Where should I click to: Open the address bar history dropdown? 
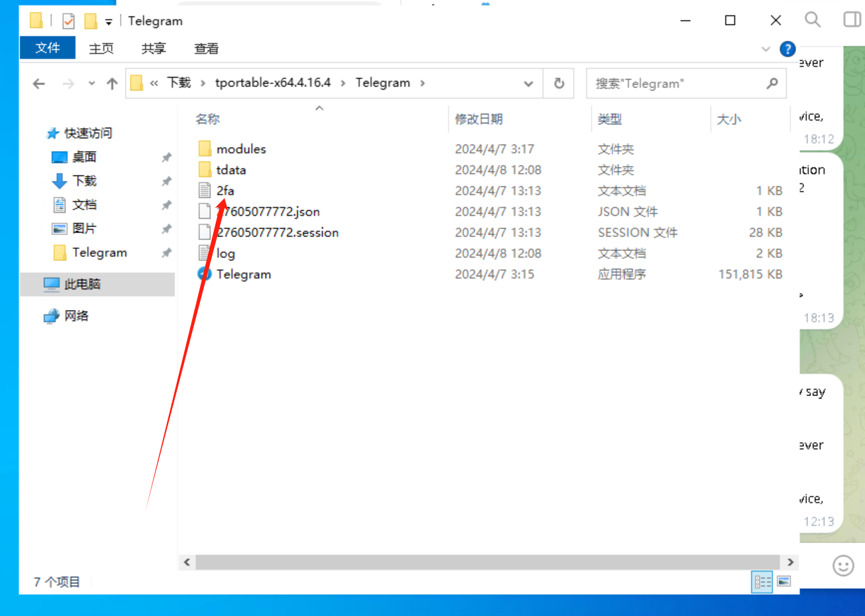click(x=529, y=83)
